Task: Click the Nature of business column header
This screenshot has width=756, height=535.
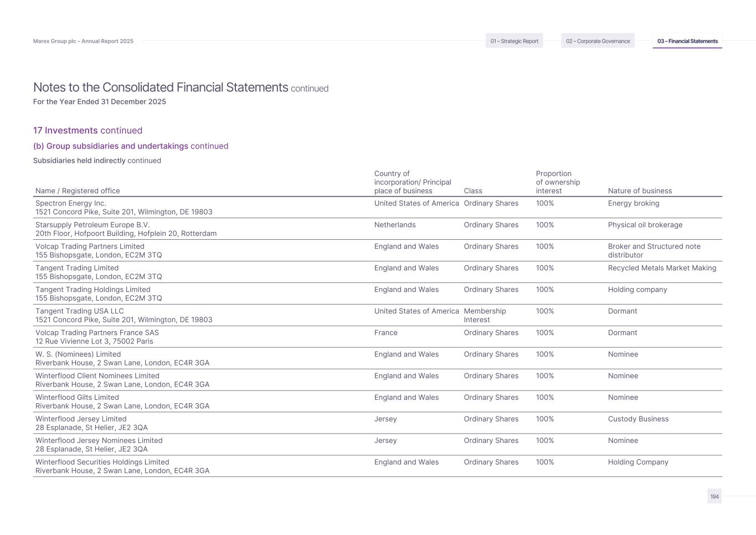Action: (x=640, y=191)
